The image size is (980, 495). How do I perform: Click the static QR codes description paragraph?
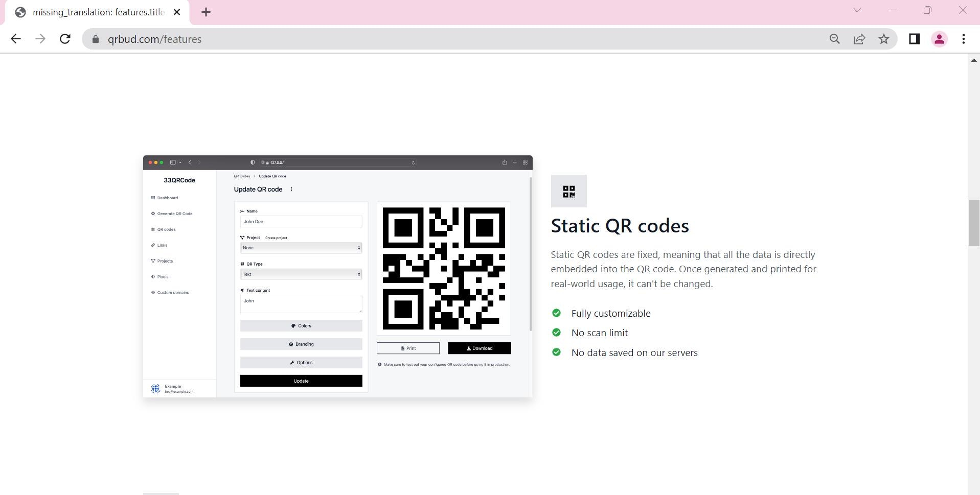click(683, 269)
